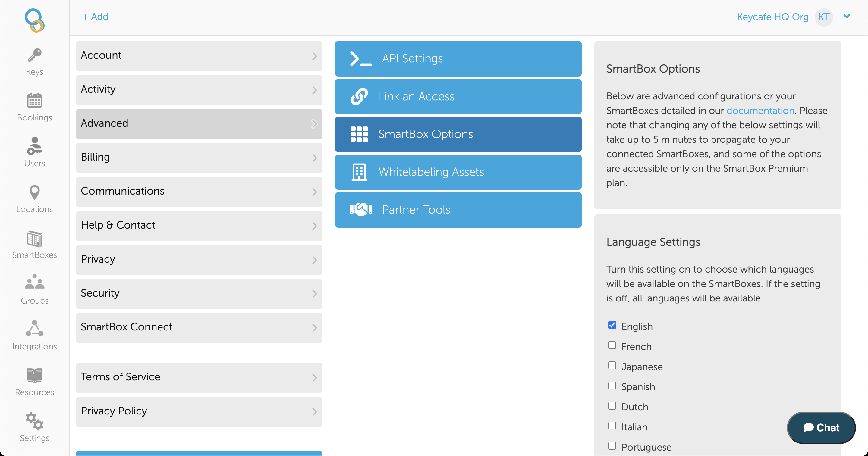868x456 pixels.
Task: Expand the Communications row chevron
Action: [314, 192]
